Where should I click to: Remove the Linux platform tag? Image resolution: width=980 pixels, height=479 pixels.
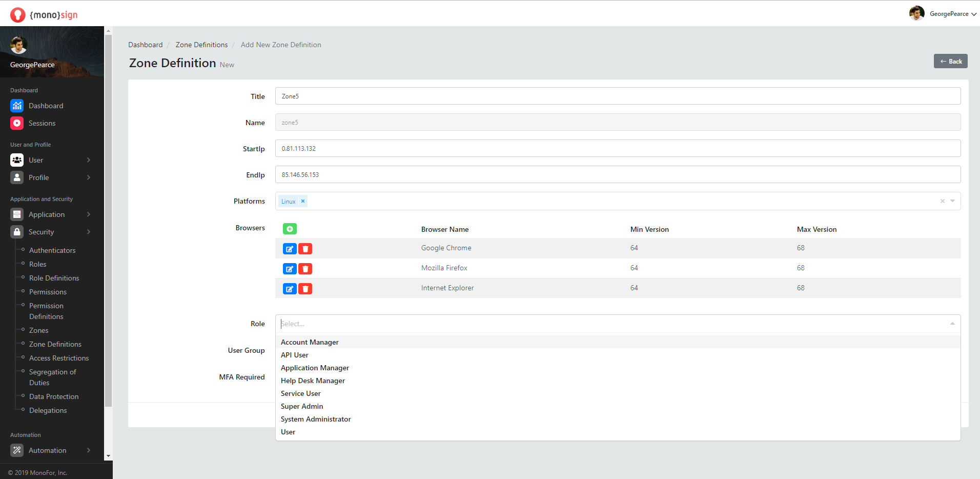click(x=303, y=201)
